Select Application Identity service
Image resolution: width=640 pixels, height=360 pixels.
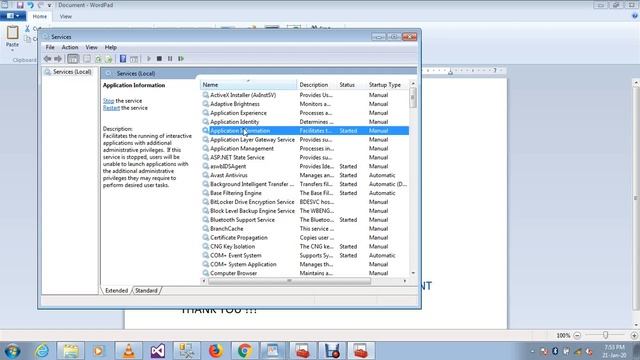coord(305,122)
